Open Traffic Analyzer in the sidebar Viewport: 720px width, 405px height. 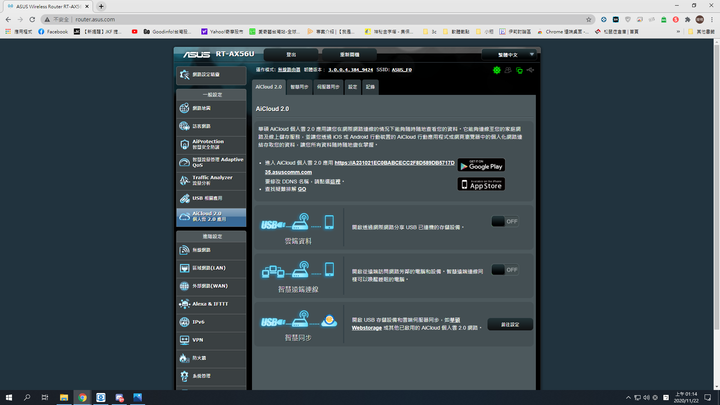[211, 180]
